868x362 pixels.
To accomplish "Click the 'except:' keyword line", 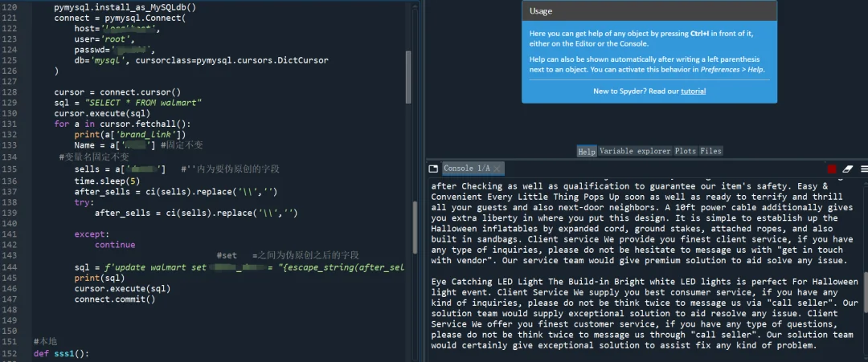I will [92, 234].
